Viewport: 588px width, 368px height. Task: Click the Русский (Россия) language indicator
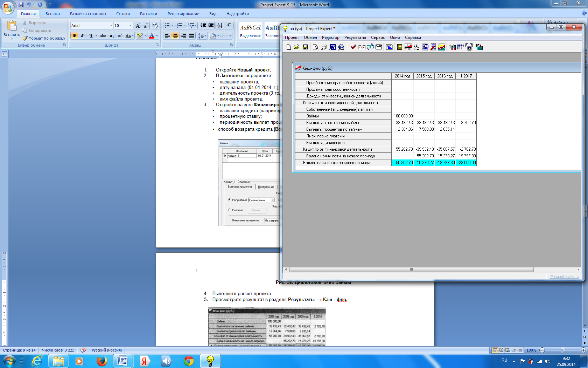tap(107, 350)
